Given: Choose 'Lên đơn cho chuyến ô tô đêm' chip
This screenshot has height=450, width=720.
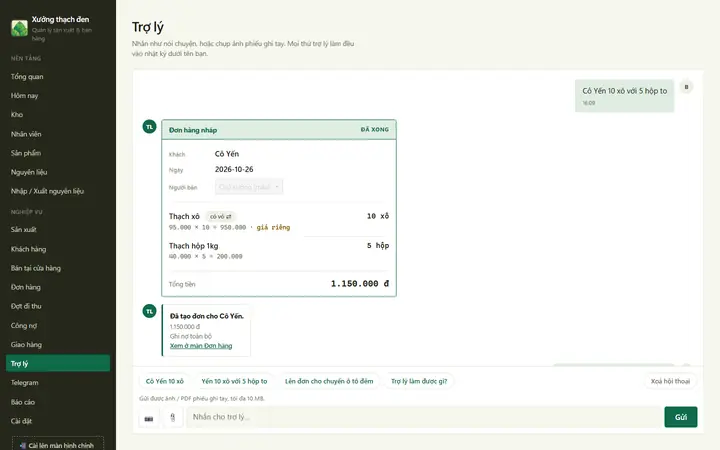Looking at the screenshot, I should coord(329,381).
